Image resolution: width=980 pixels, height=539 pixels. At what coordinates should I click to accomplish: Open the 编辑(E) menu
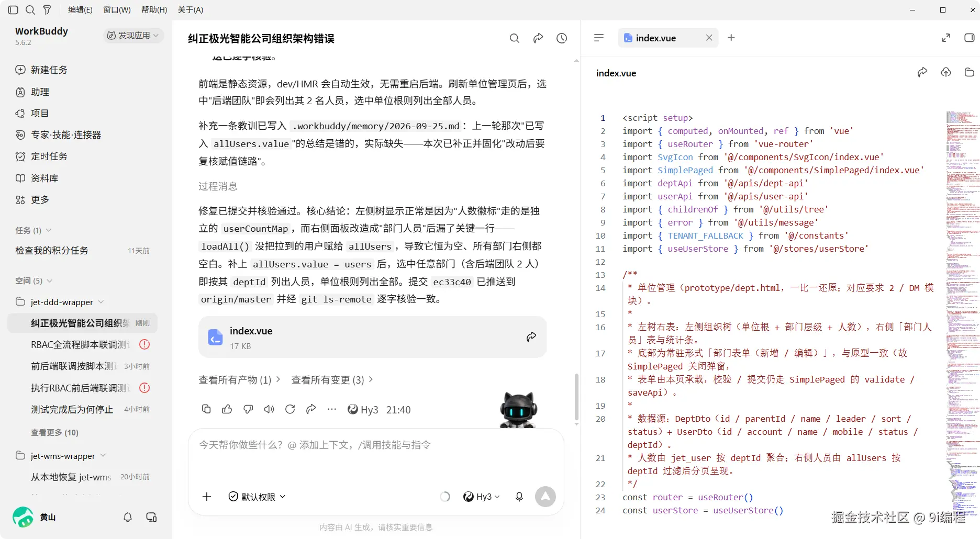tap(80, 10)
